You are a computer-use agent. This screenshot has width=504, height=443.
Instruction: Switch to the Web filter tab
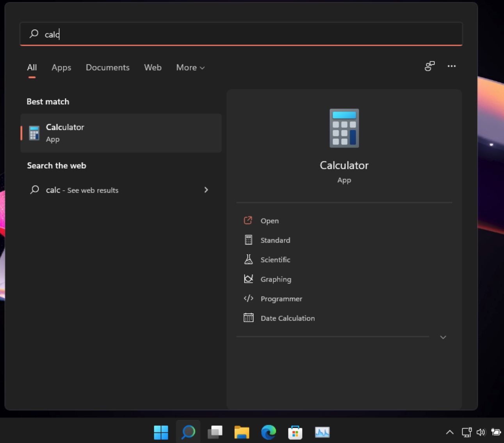tap(153, 67)
